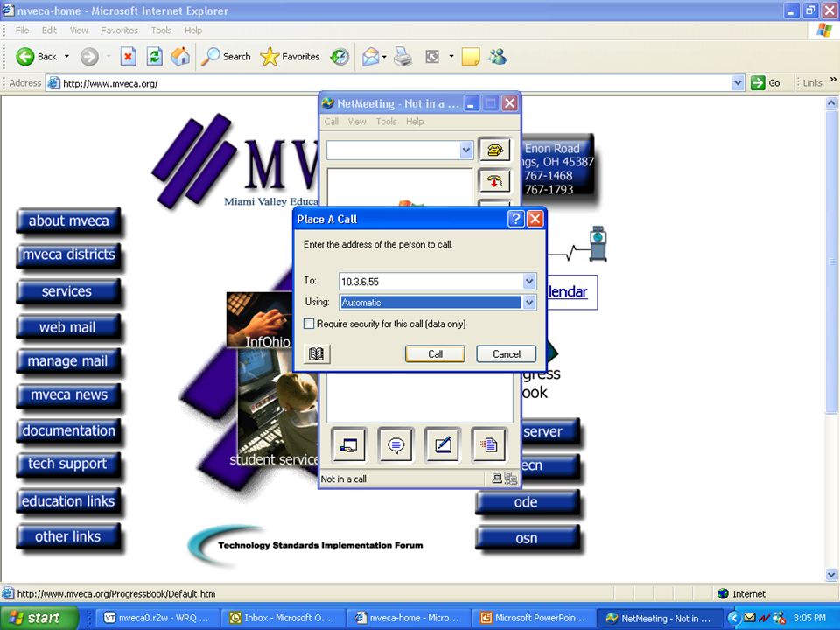This screenshot has height=630, width=840.
Task: Click the Place Call phone icon in NetMeeting
Action: [x=494, y=150]
